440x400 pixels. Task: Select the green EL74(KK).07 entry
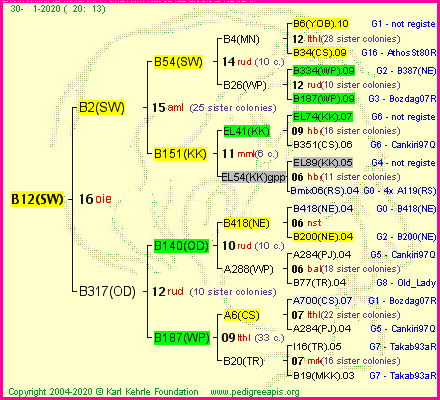pyautogui.click(x=323, y=117)
